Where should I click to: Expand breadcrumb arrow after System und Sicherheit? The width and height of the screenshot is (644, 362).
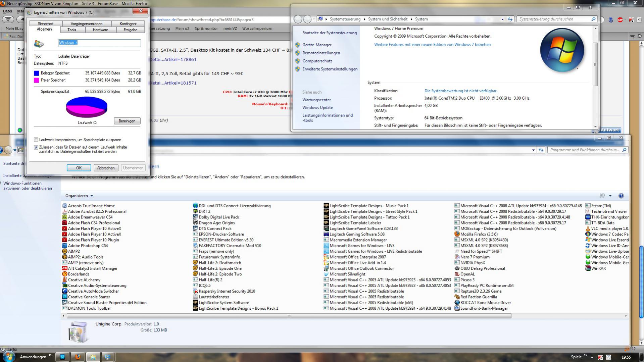coord(411,19)
